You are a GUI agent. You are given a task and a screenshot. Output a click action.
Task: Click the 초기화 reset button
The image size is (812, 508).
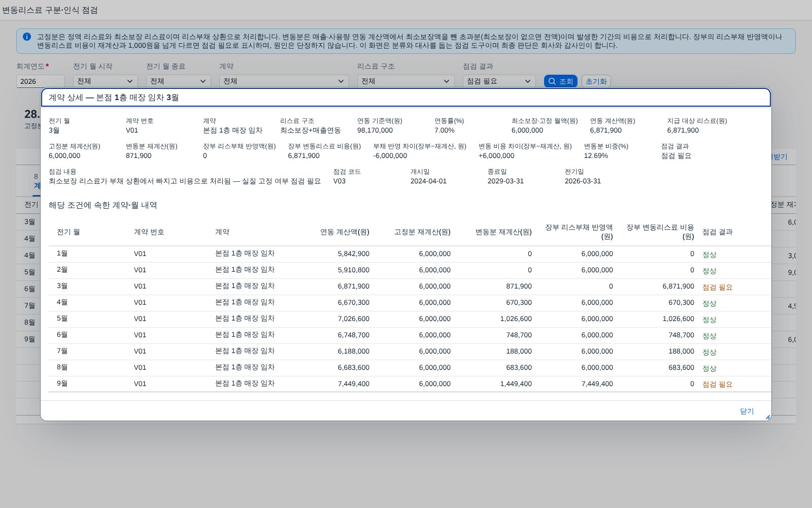[x=596, y=81]
